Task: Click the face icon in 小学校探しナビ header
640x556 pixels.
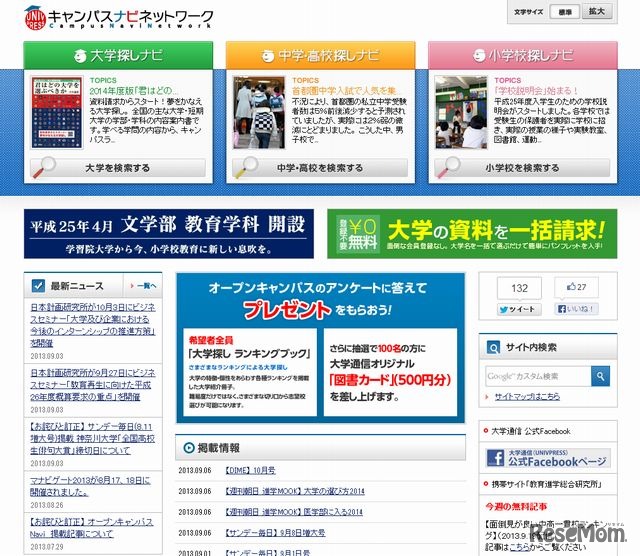Action: [x=479, y=56]
